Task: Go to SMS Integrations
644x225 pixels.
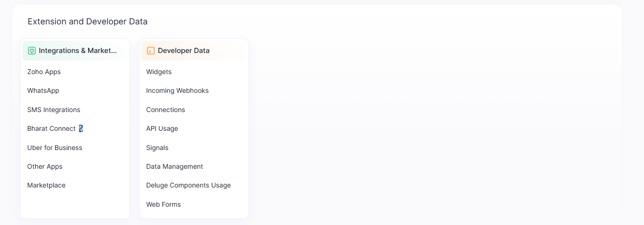Action: [53, 110]
